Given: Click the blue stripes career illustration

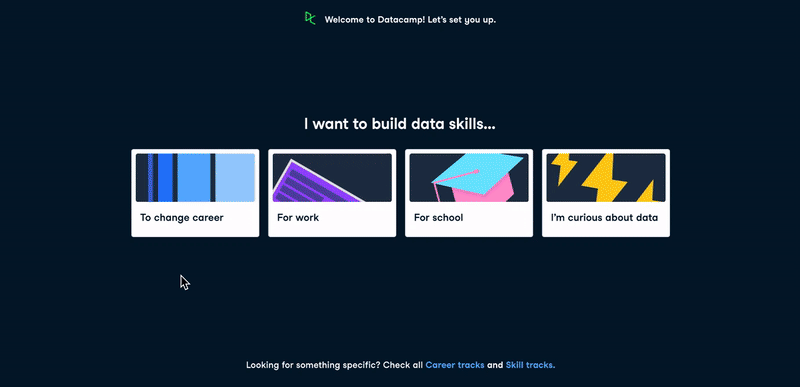Looking at the screenshot, I should click(195, 177).
